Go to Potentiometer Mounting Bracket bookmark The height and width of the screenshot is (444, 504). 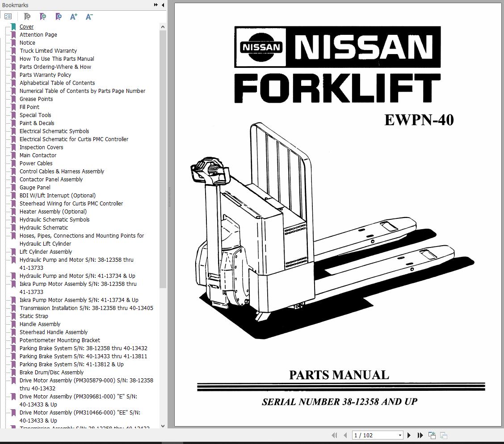60,340
